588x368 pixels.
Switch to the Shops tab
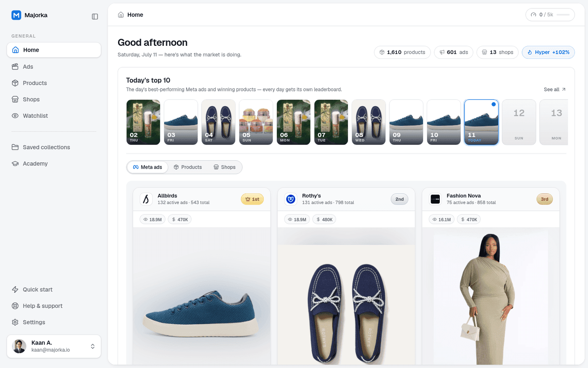(x=225, y=167)
